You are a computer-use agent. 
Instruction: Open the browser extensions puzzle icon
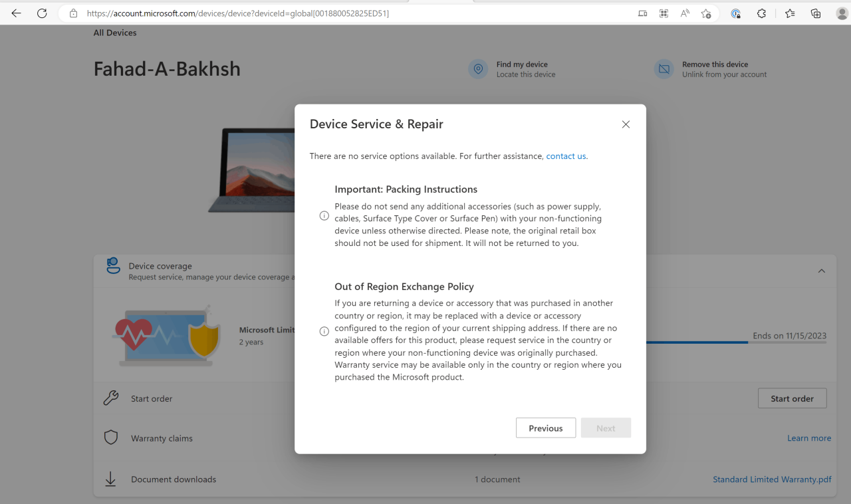(x=762, y=13)
